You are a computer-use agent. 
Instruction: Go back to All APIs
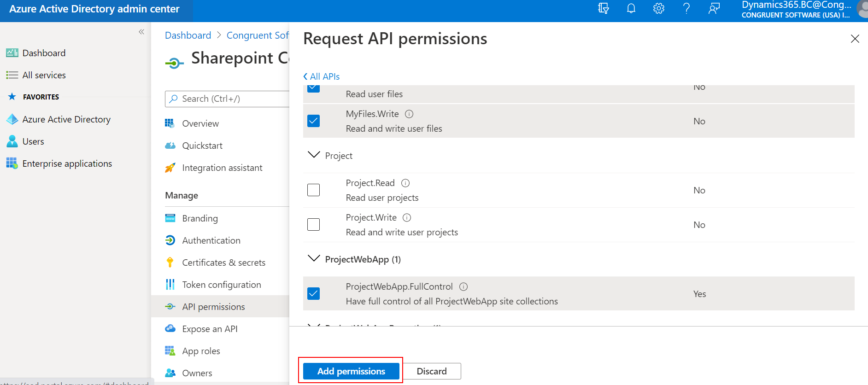pos(322,76)
